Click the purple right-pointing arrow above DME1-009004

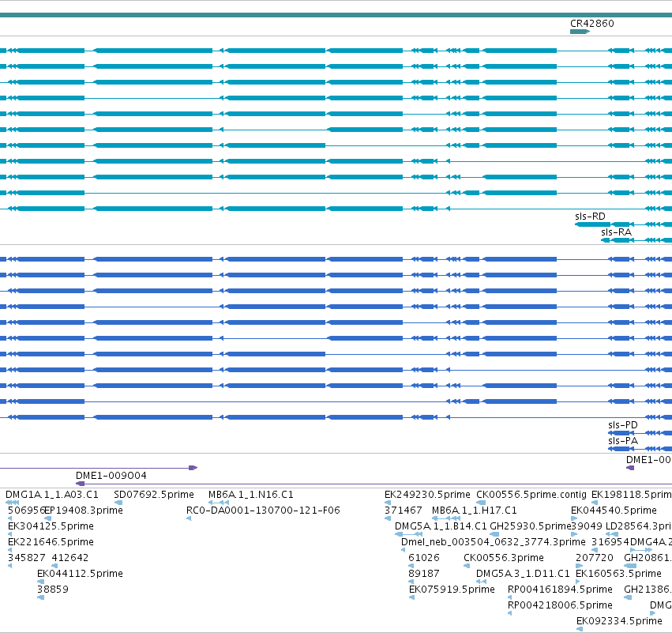[x=193, y=468]
